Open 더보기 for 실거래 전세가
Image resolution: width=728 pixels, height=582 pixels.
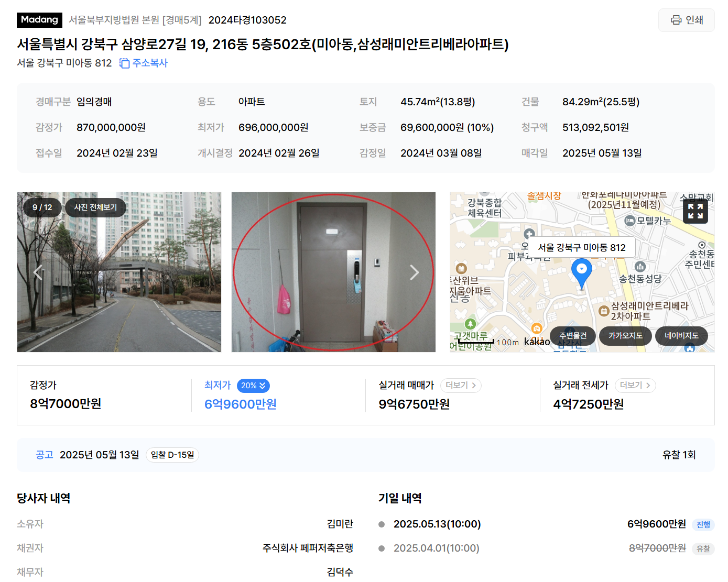click(635, 386)
